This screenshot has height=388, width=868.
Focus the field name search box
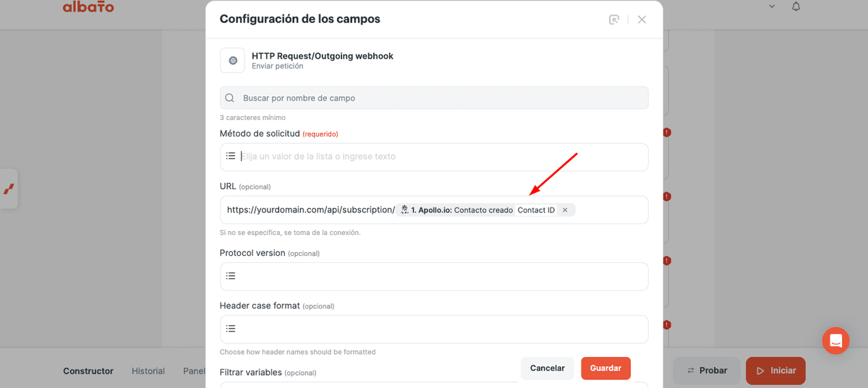(x=434, y=98)
